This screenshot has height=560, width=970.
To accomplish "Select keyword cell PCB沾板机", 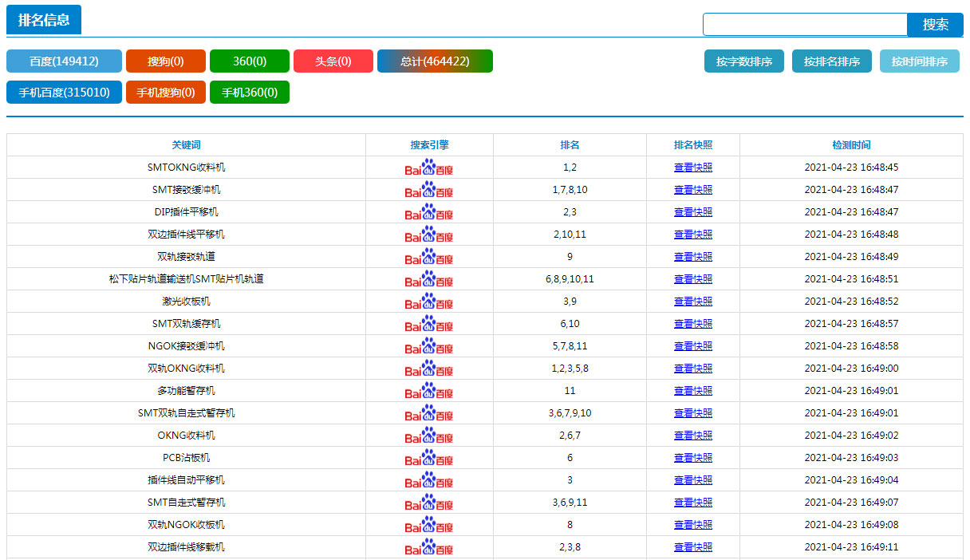I will [186, 458].
